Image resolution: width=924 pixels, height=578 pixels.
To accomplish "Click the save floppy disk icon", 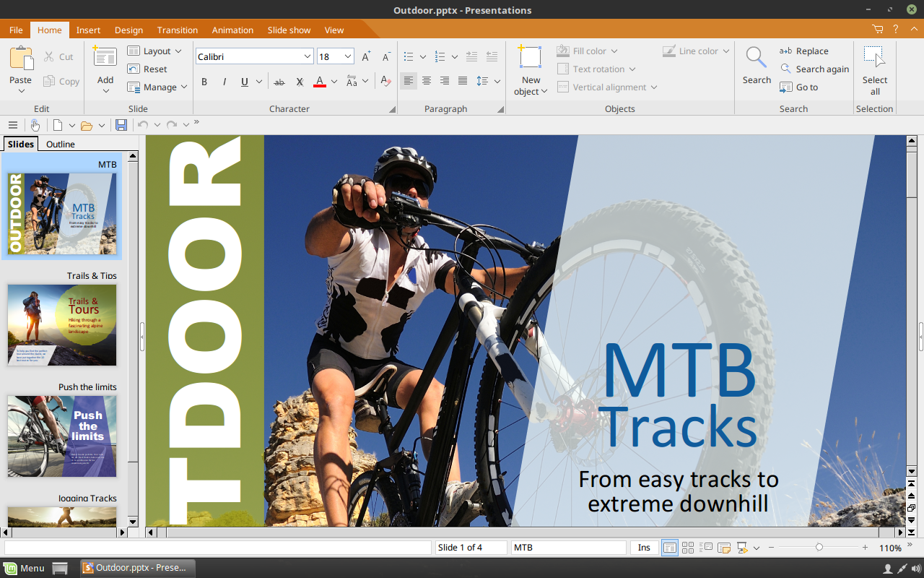I will pyautogui.click(x=121, y=125).
